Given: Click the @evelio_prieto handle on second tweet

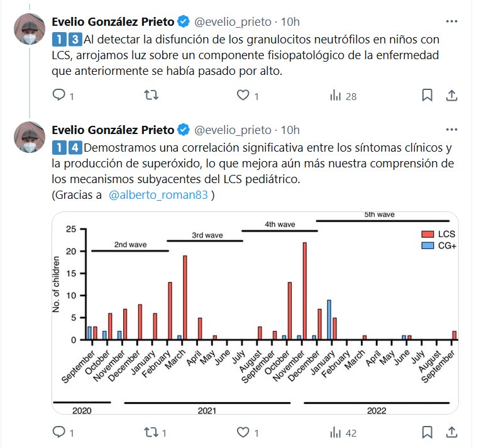Looking at the screenshot, I should point(232,130).
